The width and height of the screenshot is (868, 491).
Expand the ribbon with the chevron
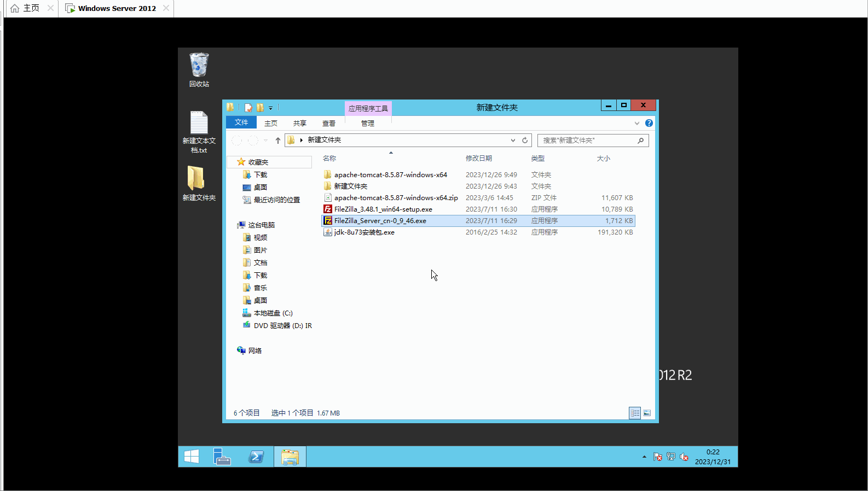637,123
